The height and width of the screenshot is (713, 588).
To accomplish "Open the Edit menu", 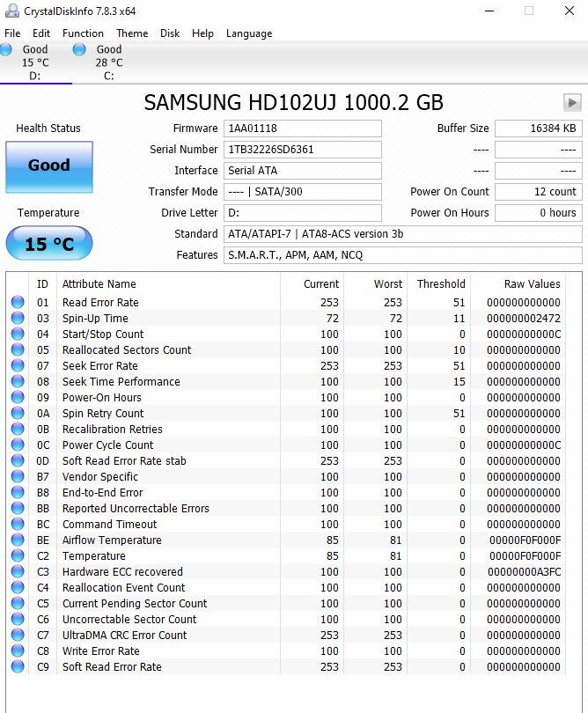I will (x=40, y=33).
